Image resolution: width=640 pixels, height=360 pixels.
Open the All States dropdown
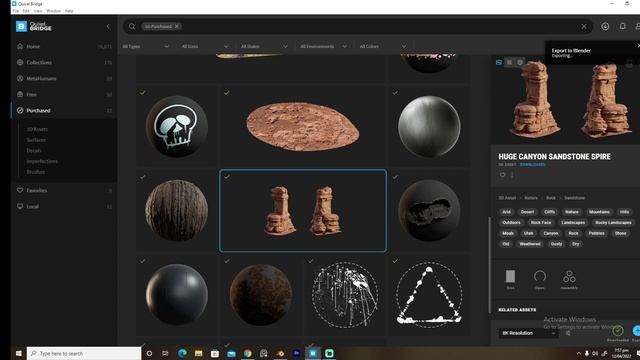point(264,47)
